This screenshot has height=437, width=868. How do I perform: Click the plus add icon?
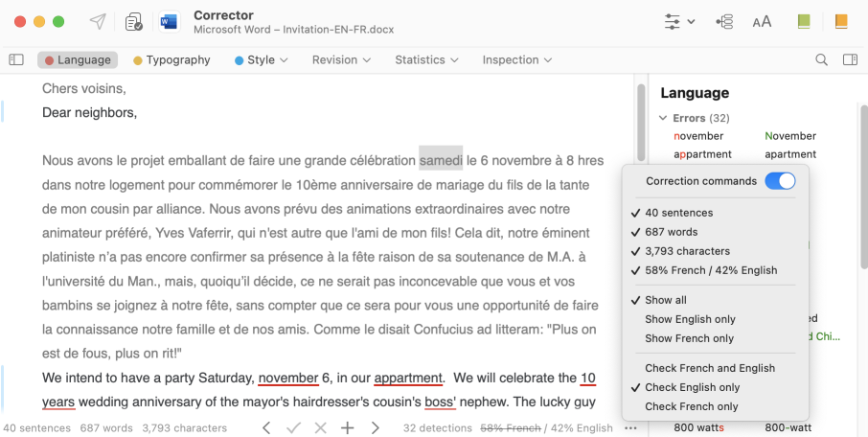[347, 427]
